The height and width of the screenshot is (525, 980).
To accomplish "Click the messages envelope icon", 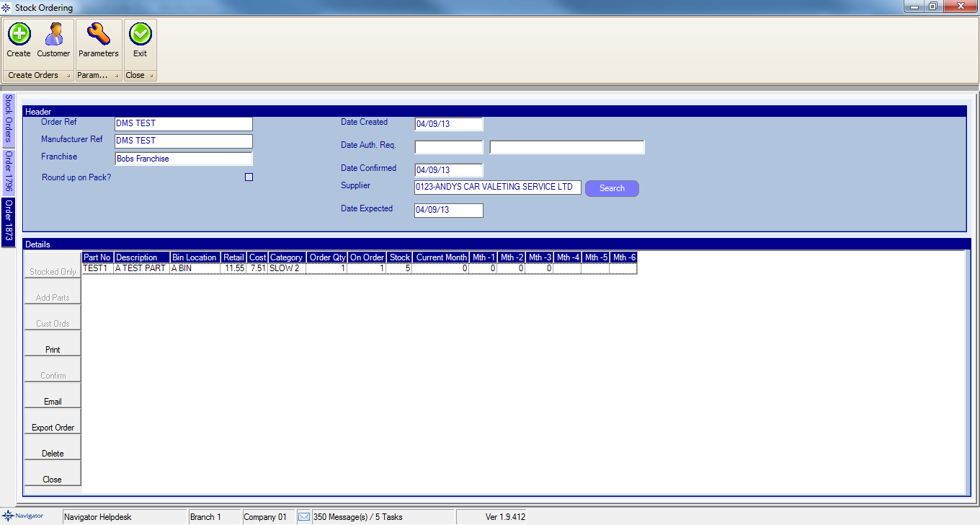I will 304,516.
